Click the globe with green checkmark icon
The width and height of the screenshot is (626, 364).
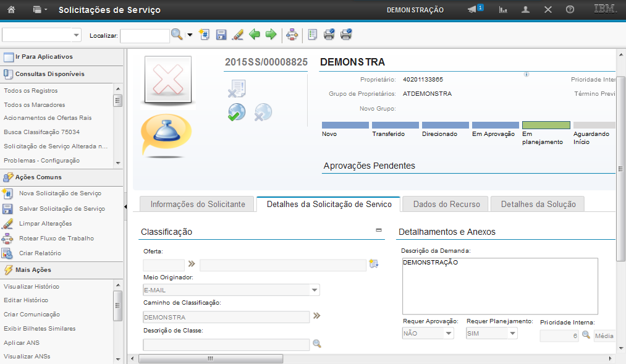pyautogui.click(x=237, y=112)
